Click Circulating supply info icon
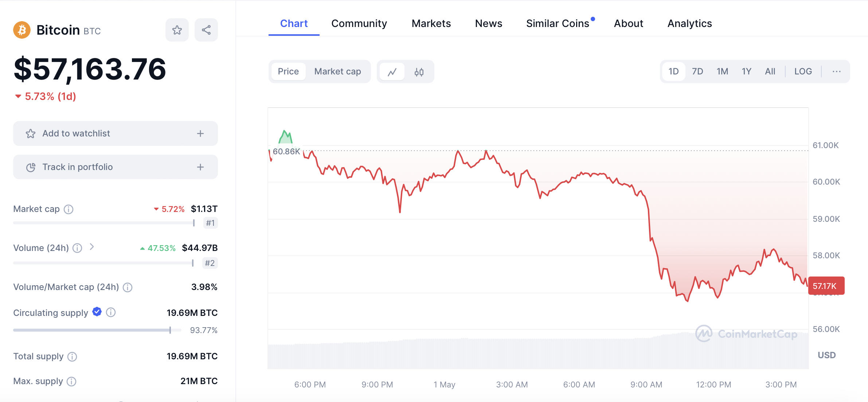This screenshot has width=868, height=402. tap(111, 313)
